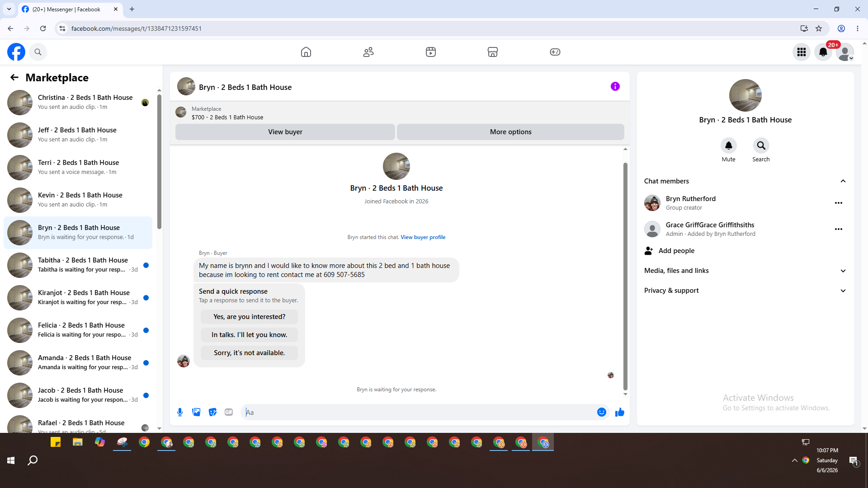Open Bryn Rutherford's profile picture

point(652,203)
